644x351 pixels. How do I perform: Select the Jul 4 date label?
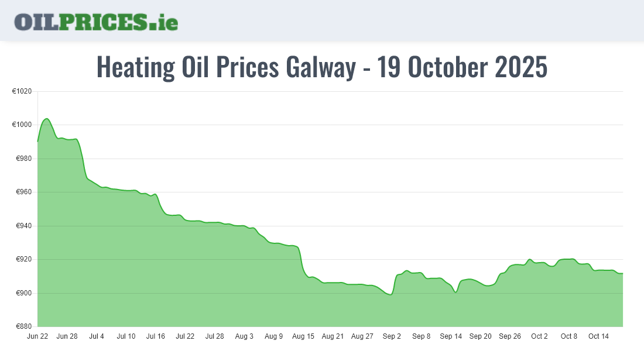pos(97,336)
